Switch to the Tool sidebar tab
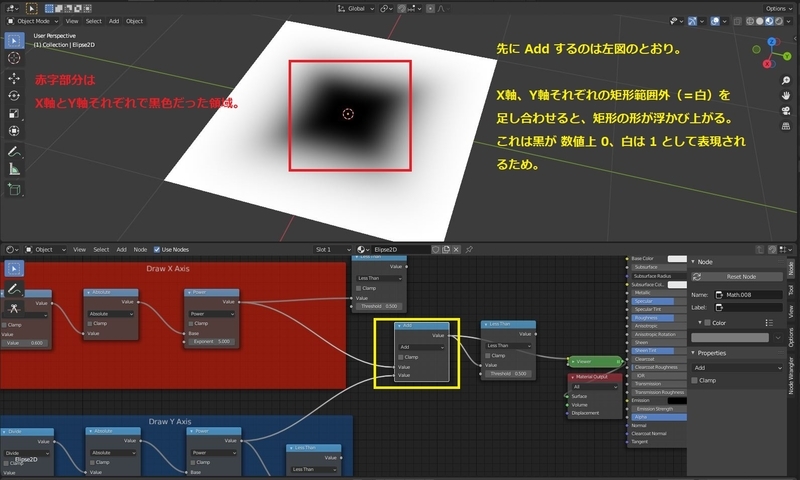Screen dimensions: 800x480 [x=791, y=290]
